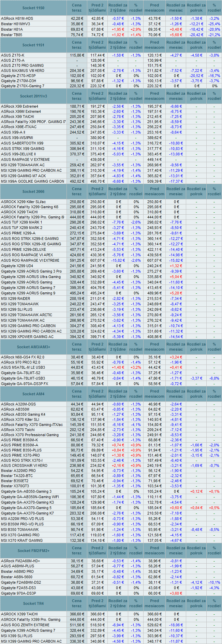Click the Gigabyte Z170X-Gaming 7 name
Image resolution: width=222 pixels, height=644 pixels.
tap(23, 86)
